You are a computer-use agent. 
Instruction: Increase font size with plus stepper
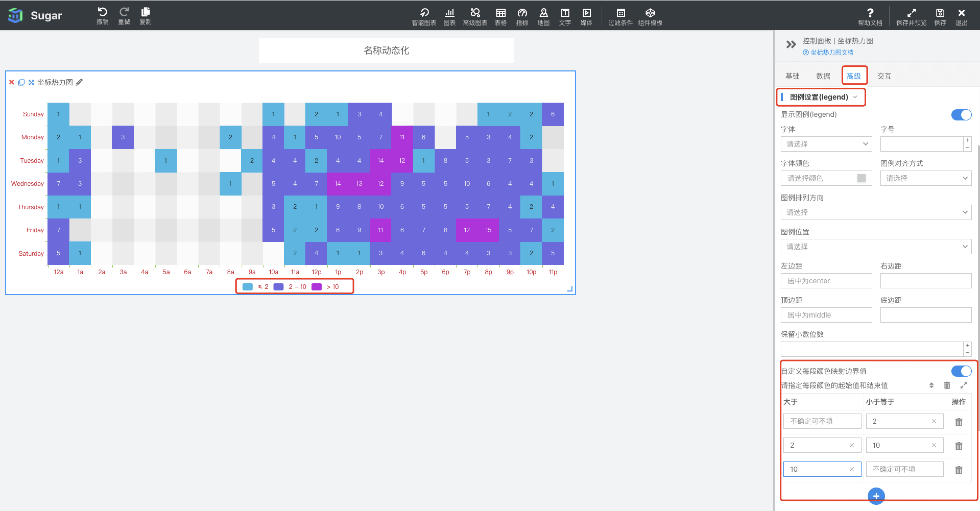point(967,140)
